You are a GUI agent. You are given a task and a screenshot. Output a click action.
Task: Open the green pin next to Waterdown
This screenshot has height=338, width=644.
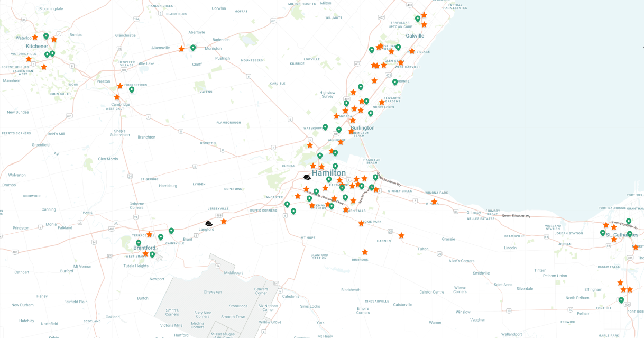pyautogui.click(x=325, y=127)
